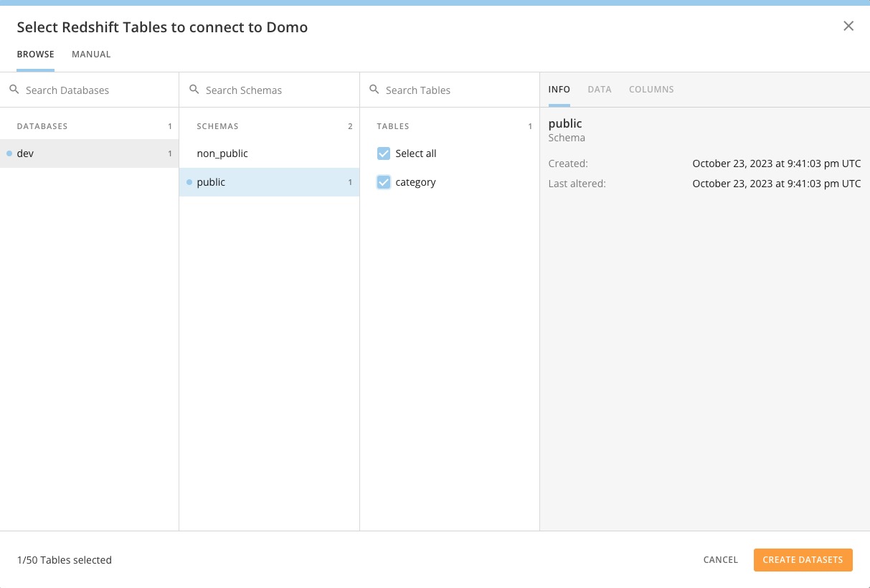The image size is (870, 588).
Task: Click the blue dot beside the public schema
Action: point(189,181)
